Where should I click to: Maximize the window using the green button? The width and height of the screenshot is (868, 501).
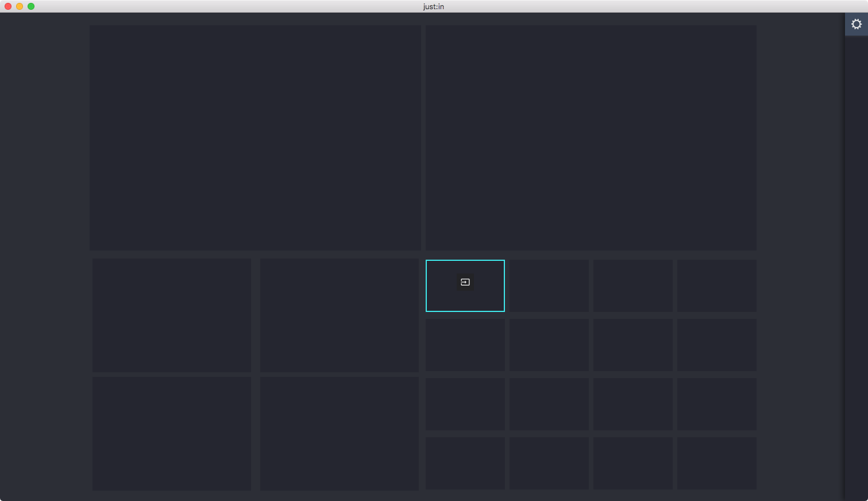pos(31,6)
